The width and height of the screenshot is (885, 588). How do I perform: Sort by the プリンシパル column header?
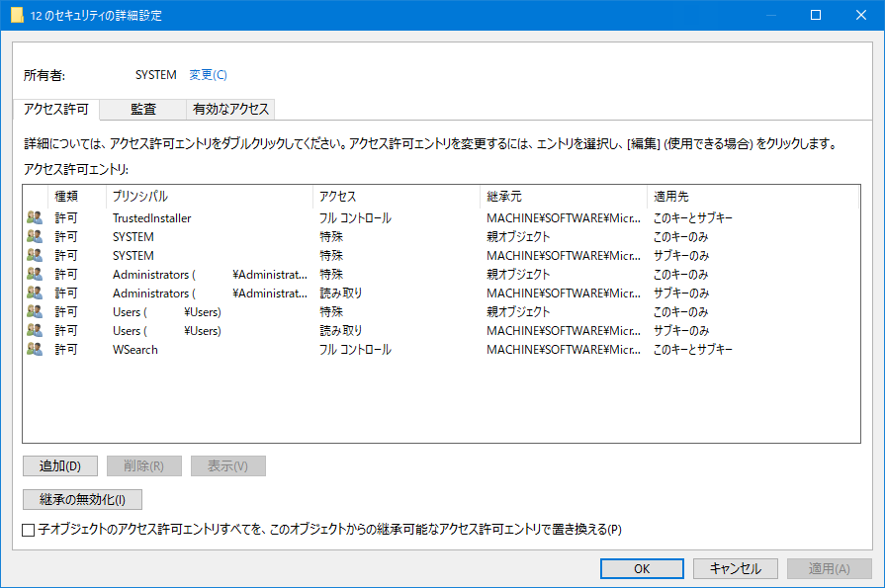coord(208,197)
